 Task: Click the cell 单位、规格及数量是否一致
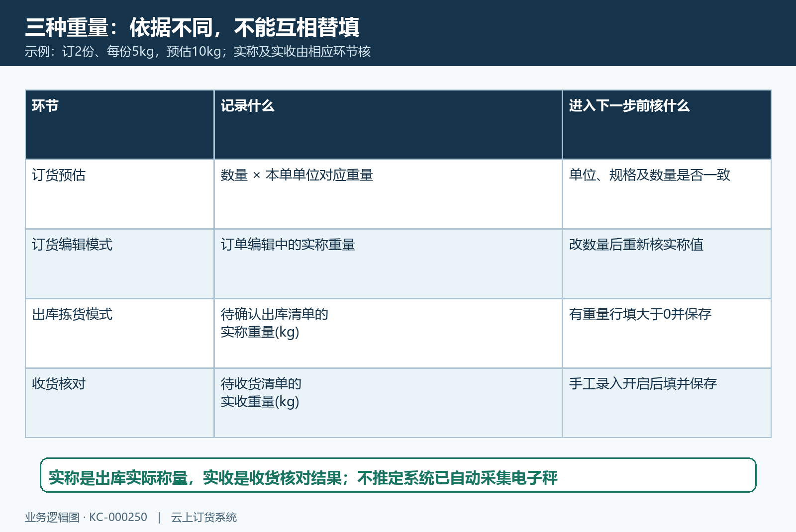pyautogui.click(x=667, y=194)
